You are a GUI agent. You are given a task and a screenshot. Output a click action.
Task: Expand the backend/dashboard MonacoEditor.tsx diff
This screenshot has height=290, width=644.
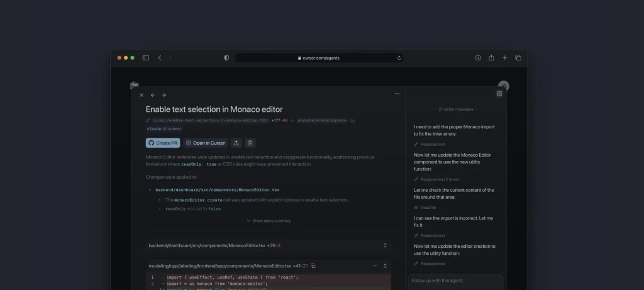click(385, 245)
